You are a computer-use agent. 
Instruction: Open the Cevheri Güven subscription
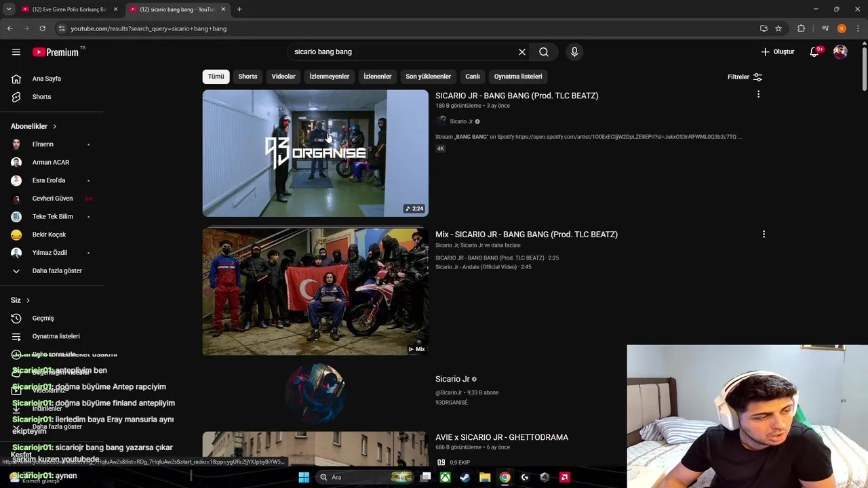pyautogui.click(x=51, y=198)
